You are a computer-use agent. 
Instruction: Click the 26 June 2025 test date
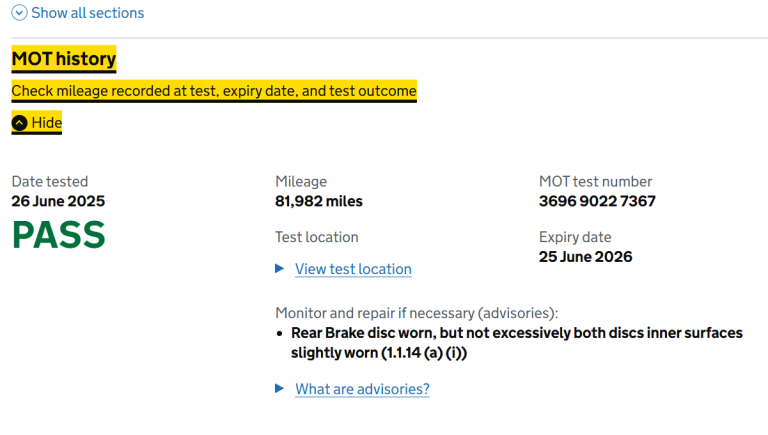(58, 201)
